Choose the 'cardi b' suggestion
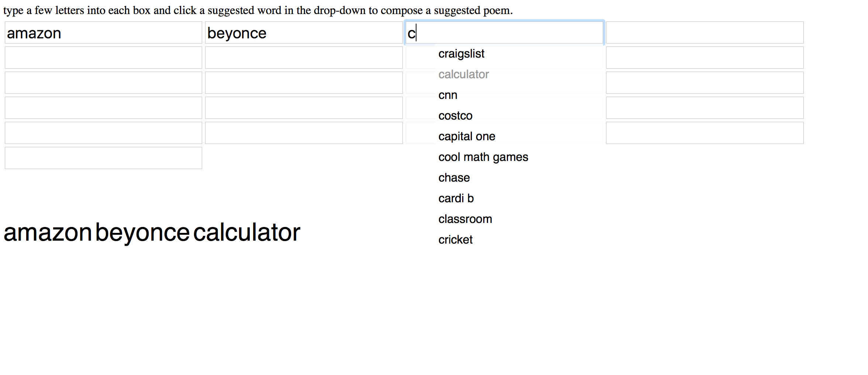This screenshot has height=375, width=868. (x=456, y=199)
